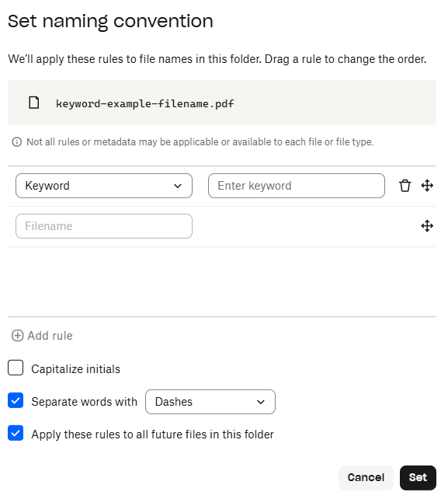Click the Capitalize initials label
This screenshot has width=448, height=499.
[x=75, y=369]
